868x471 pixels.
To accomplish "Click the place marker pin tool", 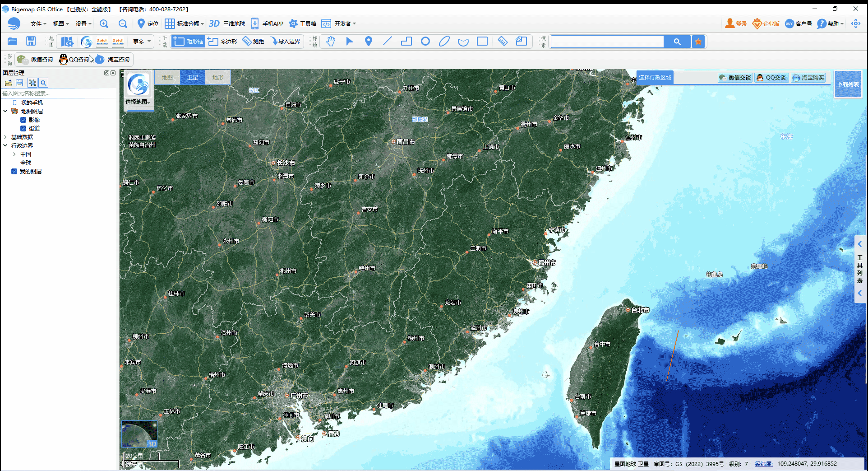I will click(x=368, y=42).
